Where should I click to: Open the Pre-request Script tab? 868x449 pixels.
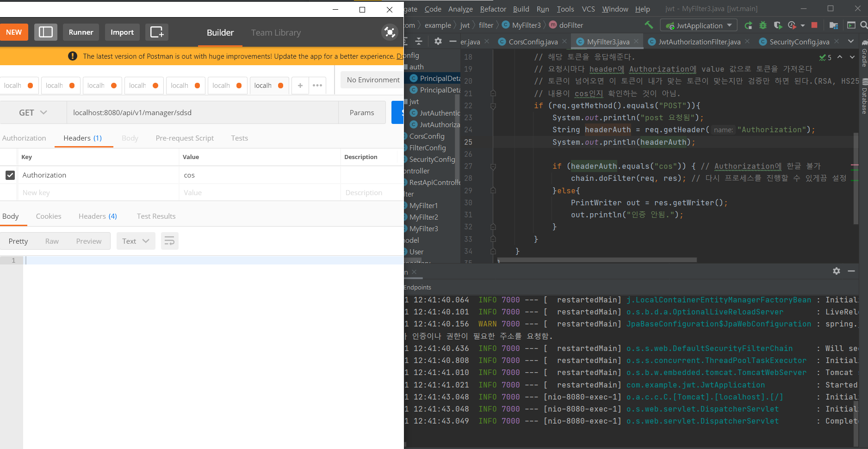point(185,138)
